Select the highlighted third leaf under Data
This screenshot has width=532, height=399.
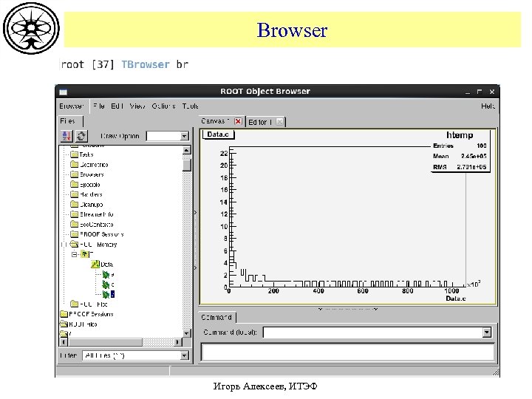click(109, 294)
